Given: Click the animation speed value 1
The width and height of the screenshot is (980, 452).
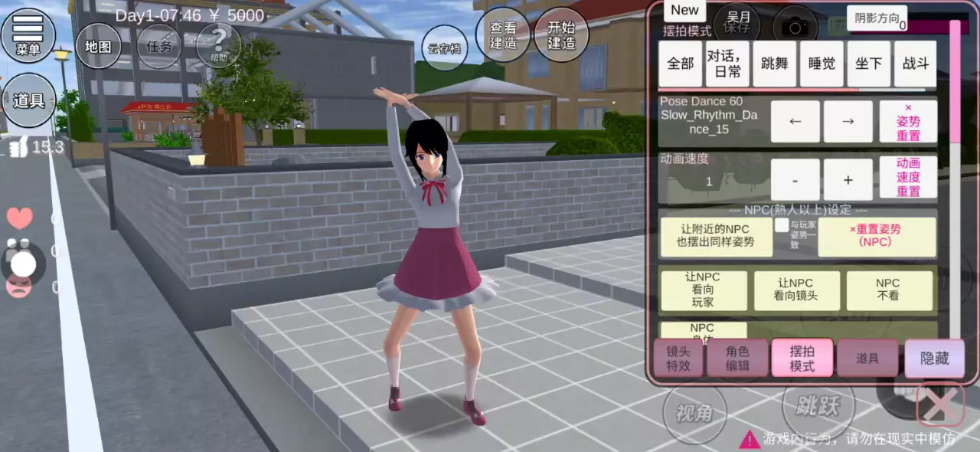Looking at the screenshot, I should tap(709, 182).
